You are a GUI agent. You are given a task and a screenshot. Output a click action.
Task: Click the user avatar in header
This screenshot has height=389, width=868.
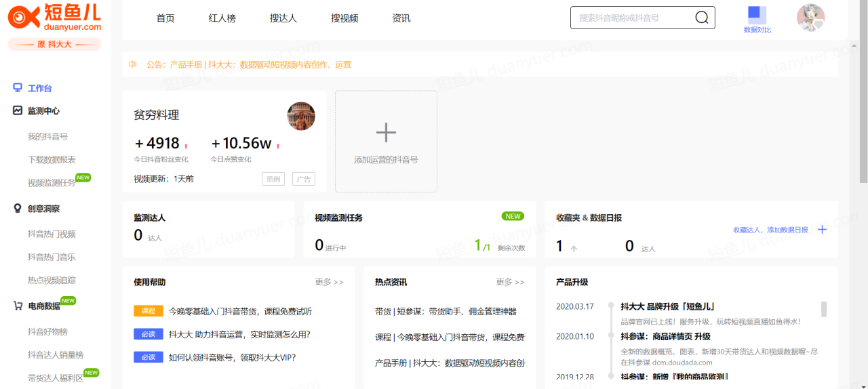(x=810, y=18)
